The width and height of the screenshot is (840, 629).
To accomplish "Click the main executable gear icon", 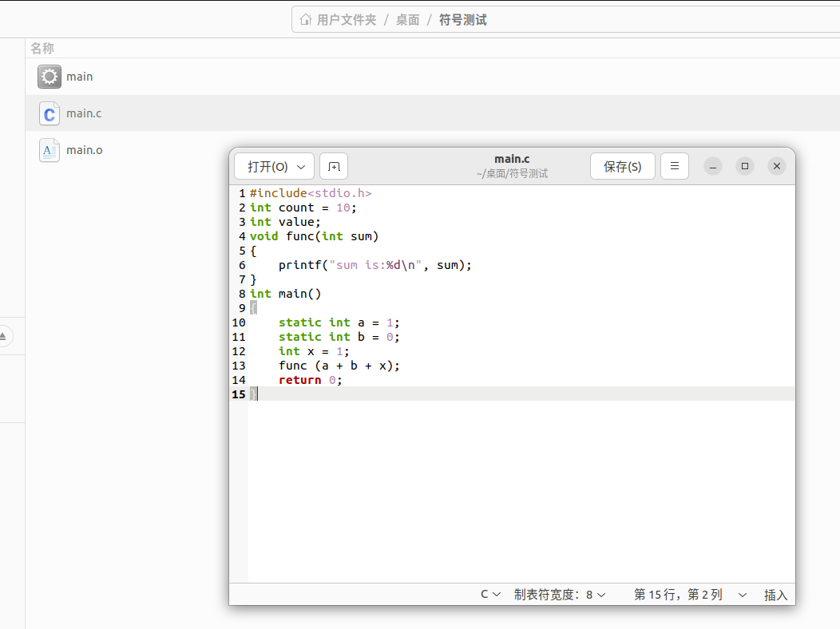I will pos(50,77).
